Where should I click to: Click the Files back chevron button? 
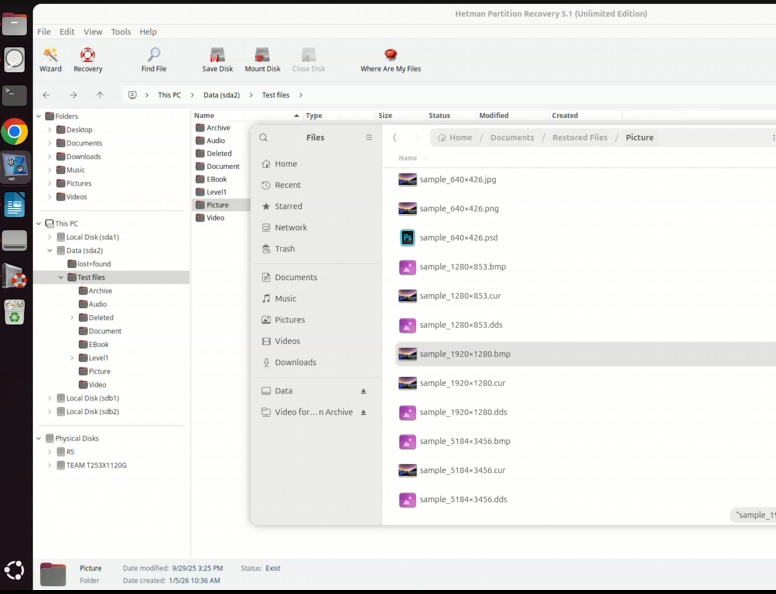coord(394,138)
